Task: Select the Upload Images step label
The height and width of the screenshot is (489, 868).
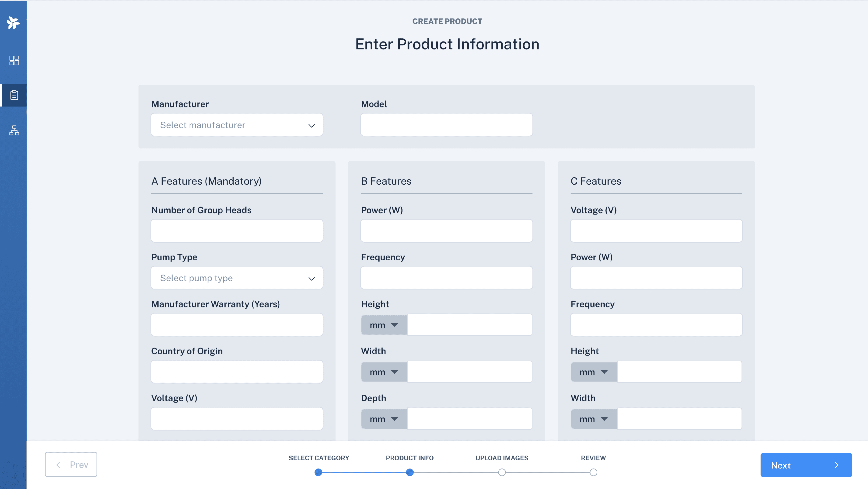Action: click(502, 458)
